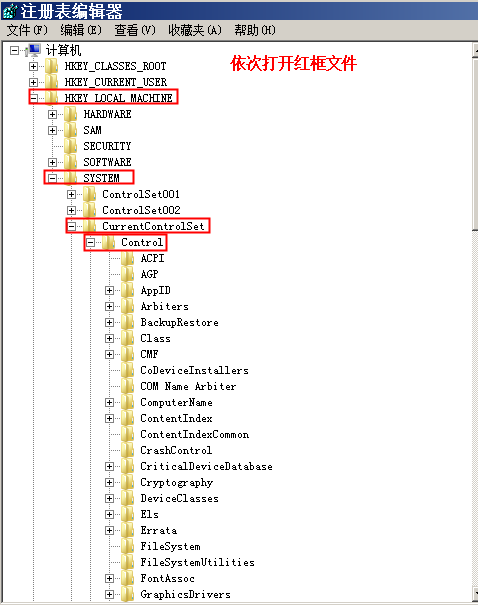
Task: Click the 计算机 computer icon at tree root
Action: point(34,50)
